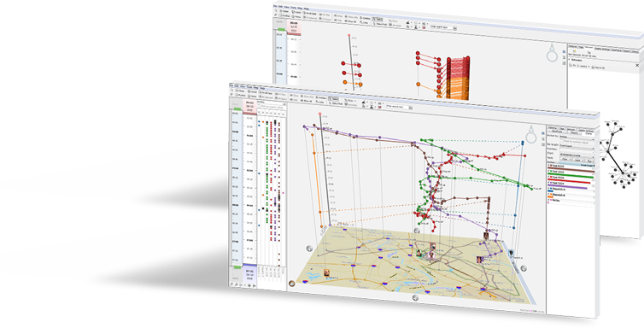Select the Select tool in the front toolbar
This screenshot has width=644, height=328.
tap(333, 99)
